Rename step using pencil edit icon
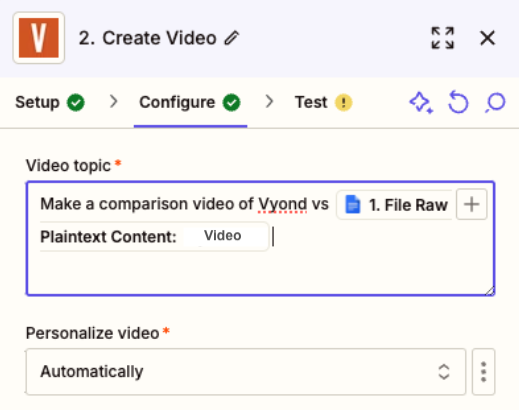The height and width of the screenshot is (410, 519). pos(232,38)
